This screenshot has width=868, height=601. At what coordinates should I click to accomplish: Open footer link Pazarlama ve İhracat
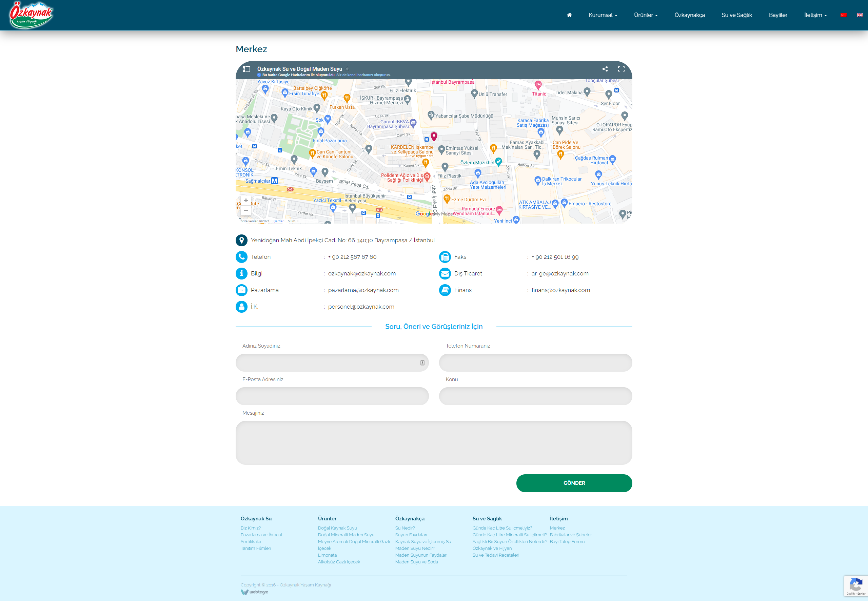(x=261, y=535)
